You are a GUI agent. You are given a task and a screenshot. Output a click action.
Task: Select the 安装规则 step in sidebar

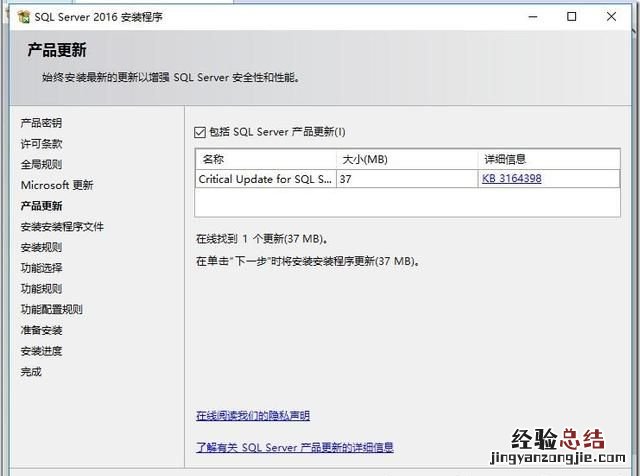click(x=41, y=247)
